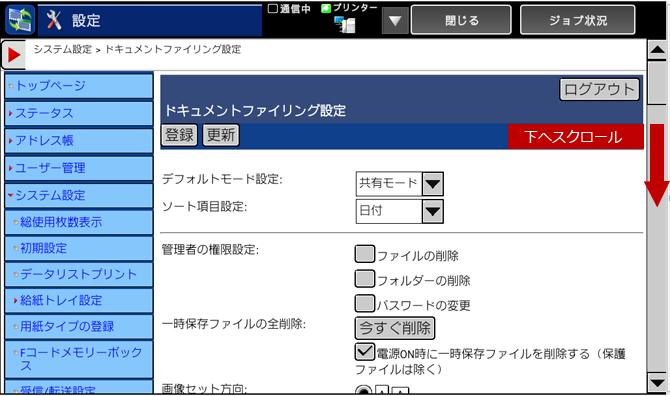The height and width of the screenshot is (396, 670).
Task: Enable パスワードの変更 checkbox
Action: [x=364, y=303]
